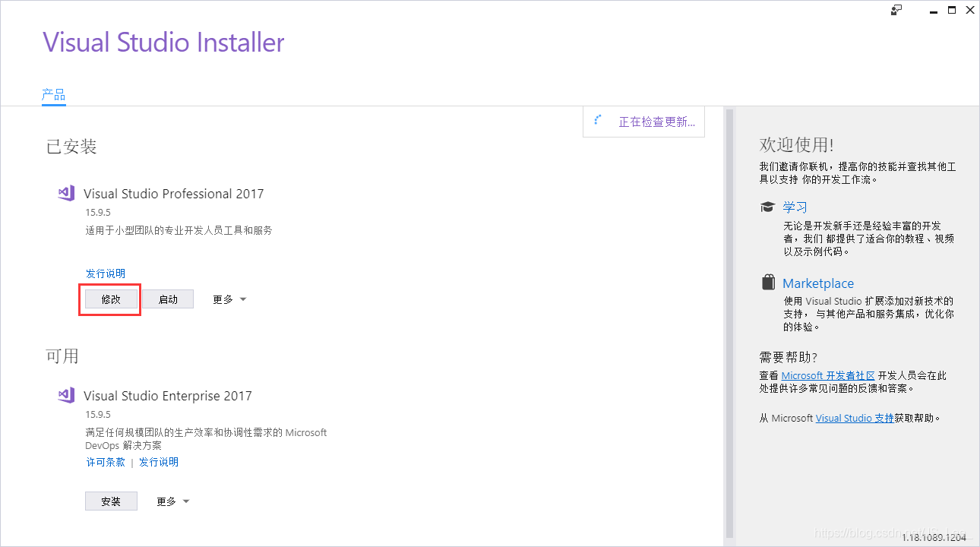Screen dimensions: 980x547
Task: Click the Visual Studio Installer title text
Action: click(163, 42)
